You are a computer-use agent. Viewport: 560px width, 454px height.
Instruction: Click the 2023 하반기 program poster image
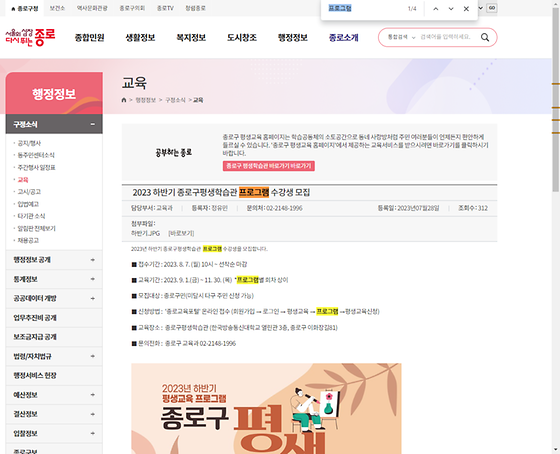click(x=266, y=409)
